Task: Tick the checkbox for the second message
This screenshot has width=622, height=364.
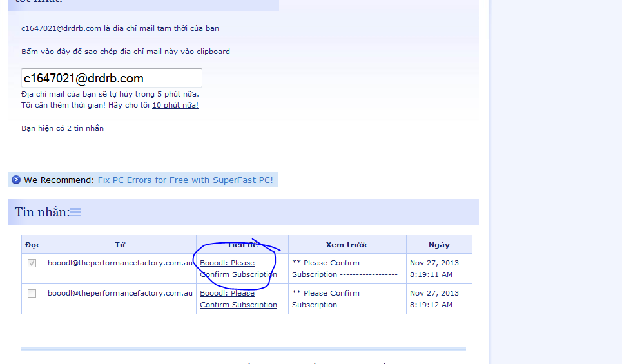Action: click(x=32, y=293)
